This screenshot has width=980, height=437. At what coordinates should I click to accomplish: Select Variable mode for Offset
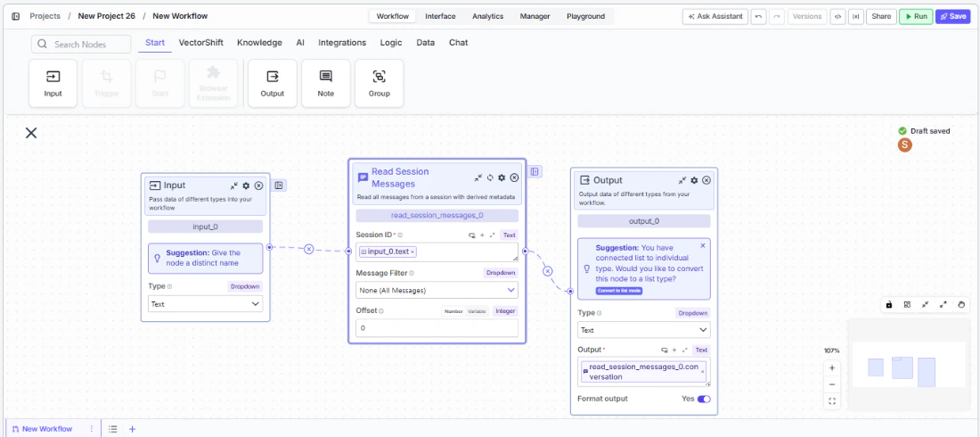[477, 311]
